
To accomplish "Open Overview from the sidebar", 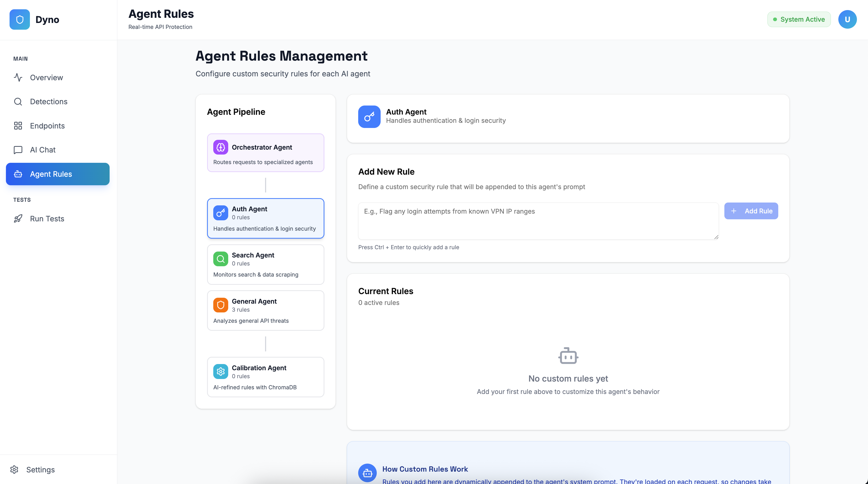I will [46, 77].
